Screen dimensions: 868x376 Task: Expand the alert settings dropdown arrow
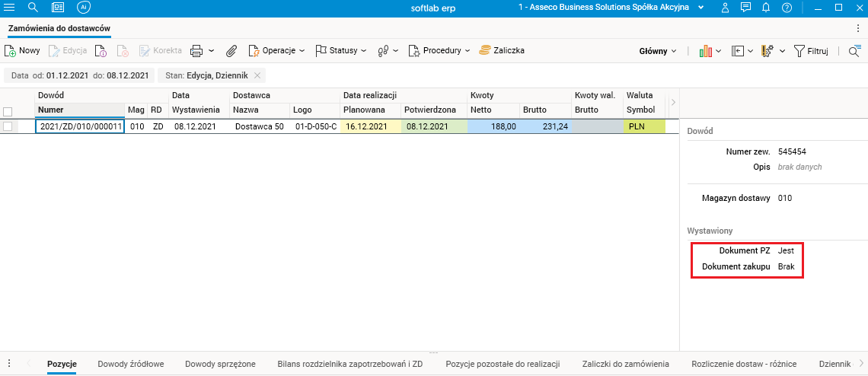[x=783, y=51]
